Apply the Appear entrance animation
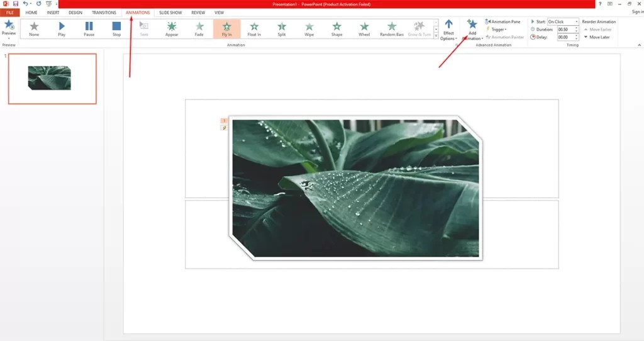 click(x=172, y=29)
